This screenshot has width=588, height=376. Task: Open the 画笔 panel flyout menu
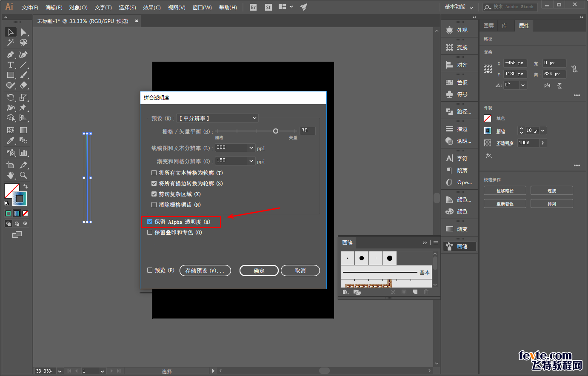click(436, 242)
